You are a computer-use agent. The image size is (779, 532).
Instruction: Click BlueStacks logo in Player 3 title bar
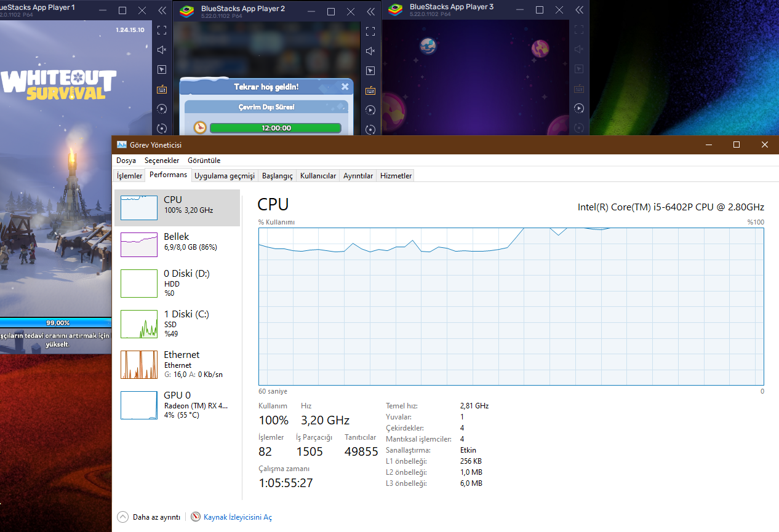396,10
